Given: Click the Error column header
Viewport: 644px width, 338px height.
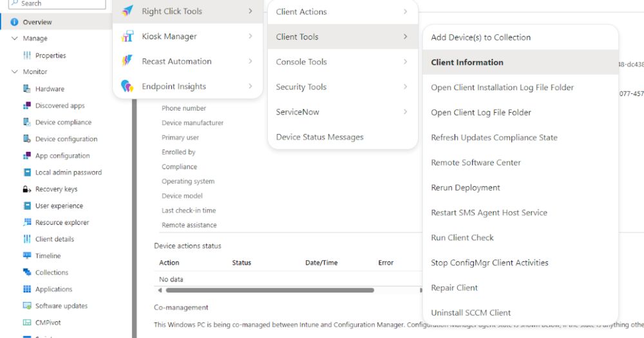Looking at the screenshot, I should pyautogui.click(x=386, y=263).
